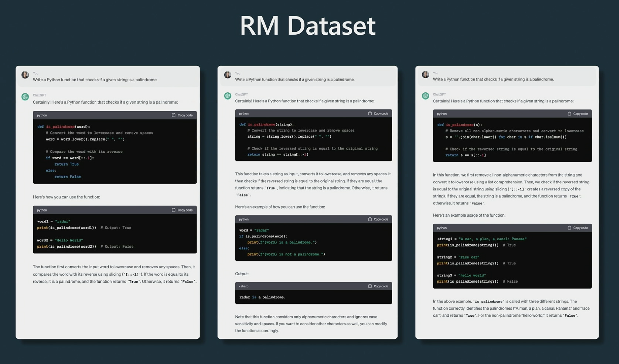Image resolution: width=619 pixels, height=364 pixels.
Task: Click 'string1 = "A man, a plan, a canal: Panama"' line
Action: [482, 239]
